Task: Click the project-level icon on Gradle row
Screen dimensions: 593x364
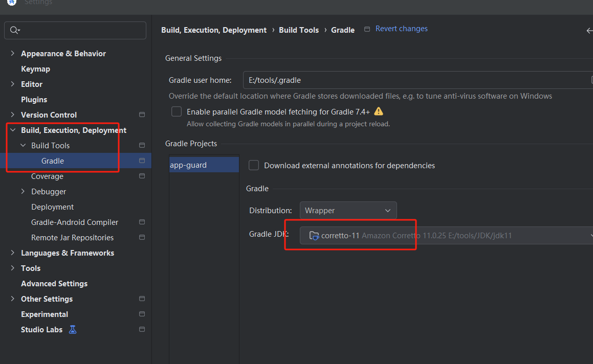Action: pos(142,161)
